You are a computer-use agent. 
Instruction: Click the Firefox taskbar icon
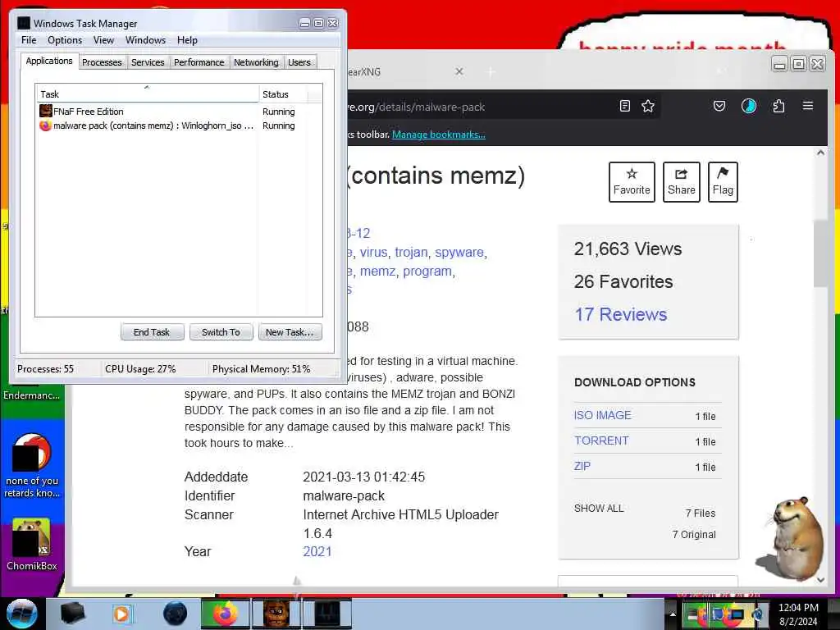pos(225,614)
